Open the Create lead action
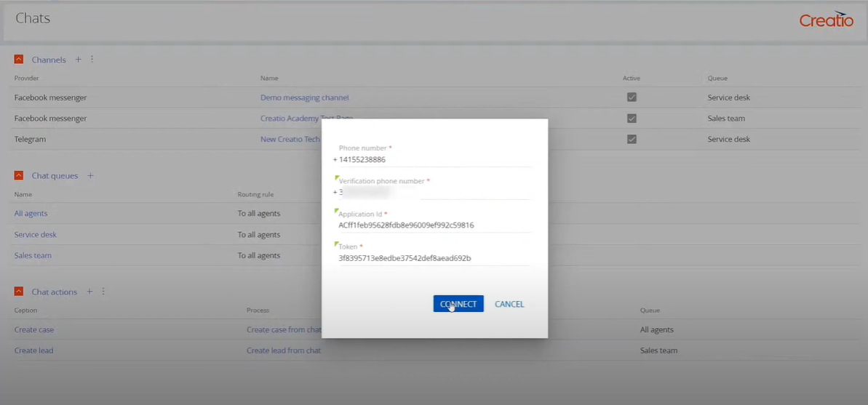This screenshot has height=405, width=868. tap(33, 350)
